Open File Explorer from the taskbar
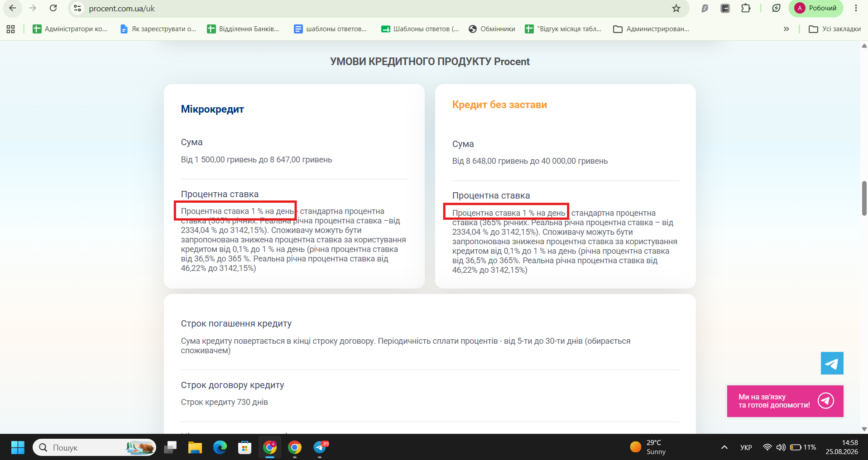 [x=195, y=447]
